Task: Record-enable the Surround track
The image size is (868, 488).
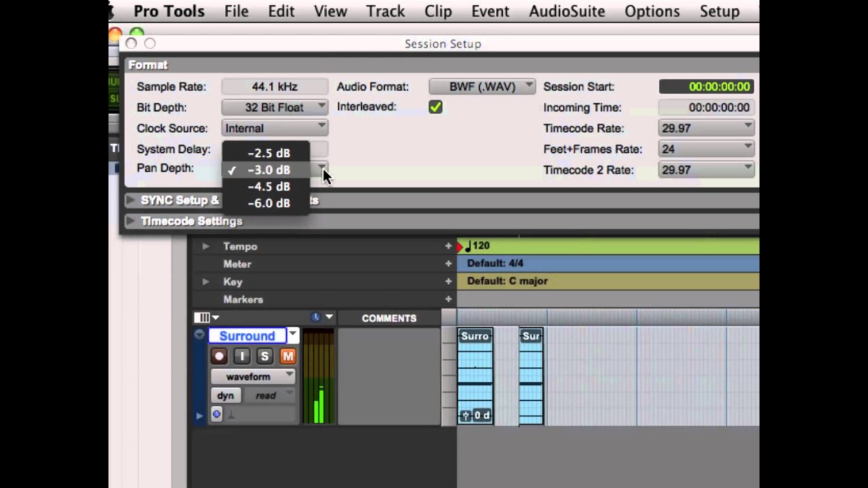Action: [x=218, y=356]
